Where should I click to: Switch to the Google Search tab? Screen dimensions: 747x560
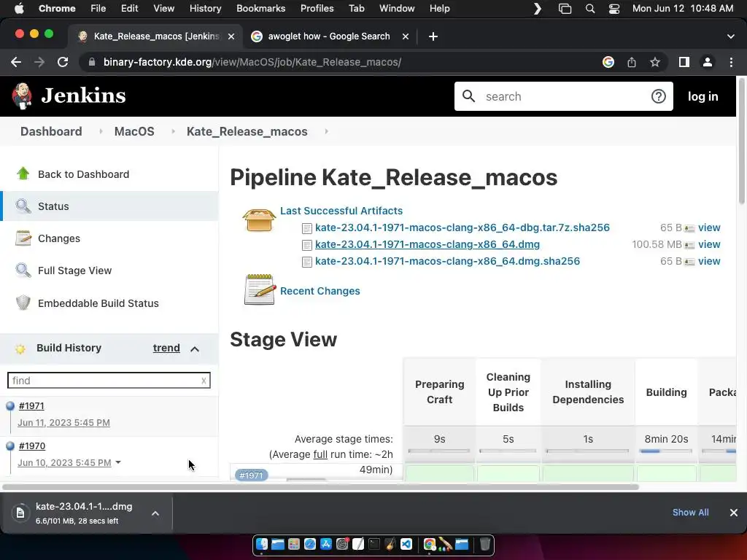pyautogui.click(x=329, y=36)
